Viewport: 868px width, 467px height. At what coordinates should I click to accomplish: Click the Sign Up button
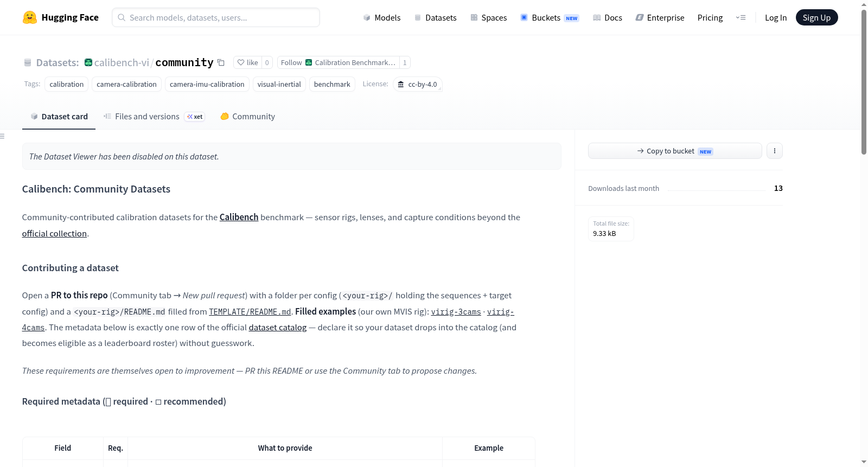click(x=816, y=17)
